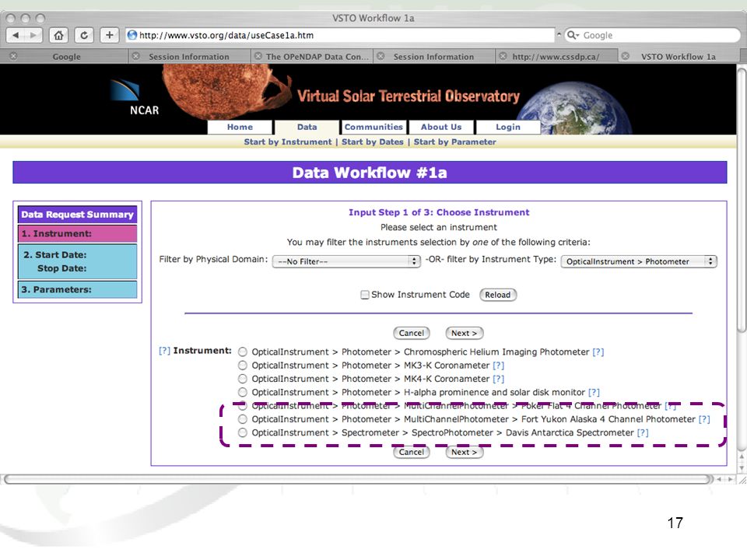Open help [?] for H-alpha prominence monitor
The image size is (747, 560).
pos(594,392)
